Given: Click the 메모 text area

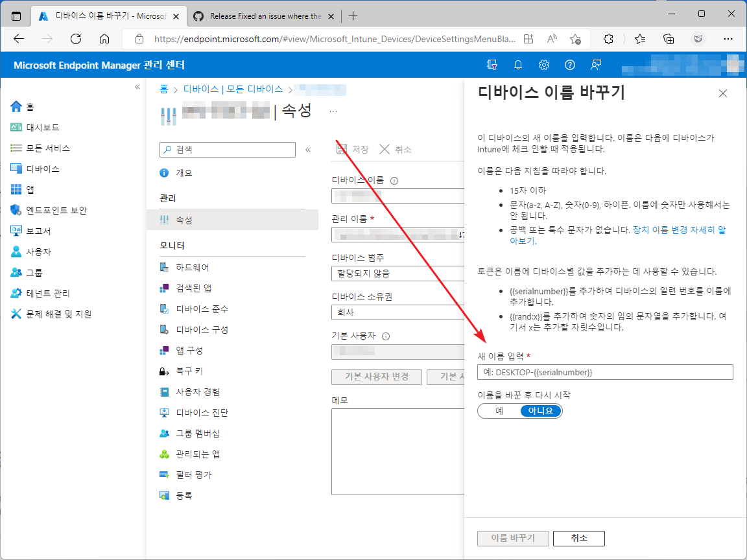Looking at the screenshot, I should click(397, 451).
